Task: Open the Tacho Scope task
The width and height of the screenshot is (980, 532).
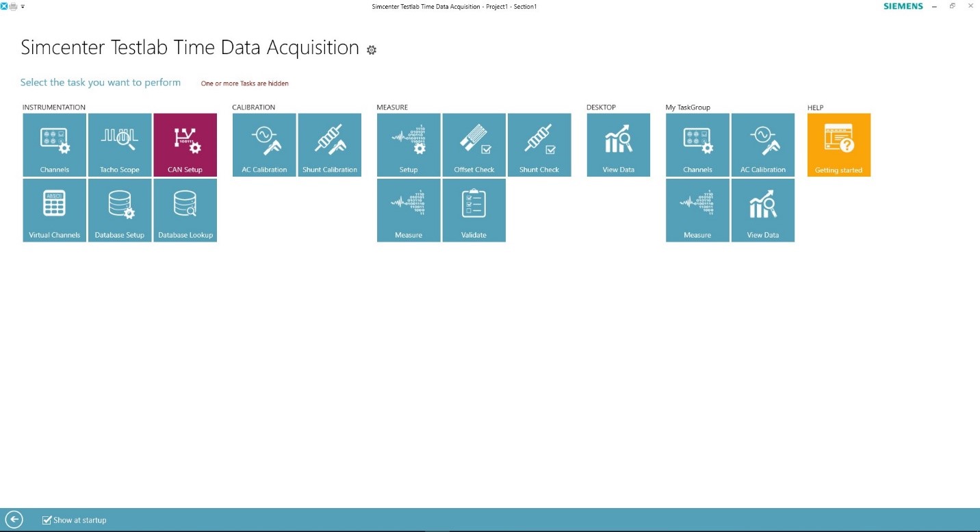Action: pos(120,145)
